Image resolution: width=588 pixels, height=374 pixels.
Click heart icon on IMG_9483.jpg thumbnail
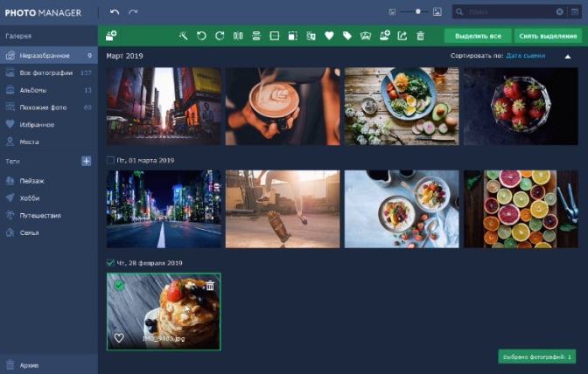tap(119, 338)
